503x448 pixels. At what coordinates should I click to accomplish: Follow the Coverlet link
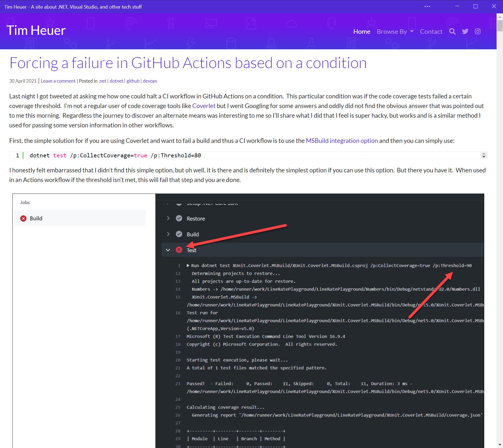point(204,106)
